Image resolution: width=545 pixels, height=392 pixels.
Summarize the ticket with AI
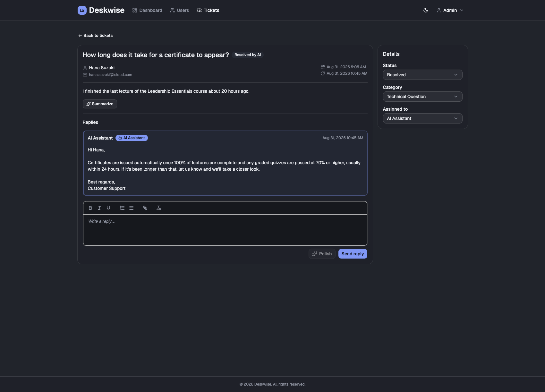click(100, 104)
